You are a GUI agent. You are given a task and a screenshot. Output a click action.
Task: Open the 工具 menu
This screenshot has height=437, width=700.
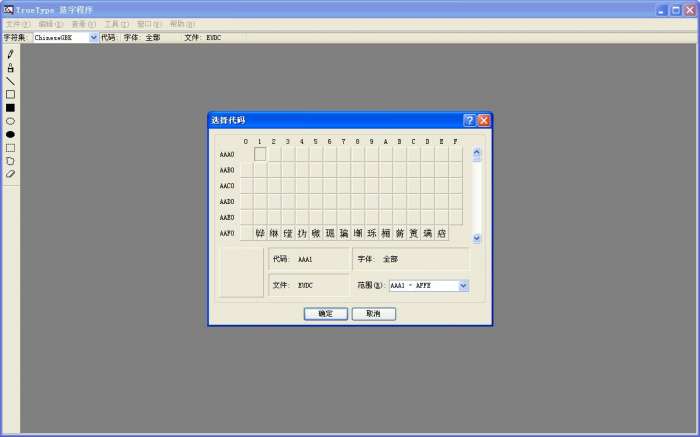[116, 23]
